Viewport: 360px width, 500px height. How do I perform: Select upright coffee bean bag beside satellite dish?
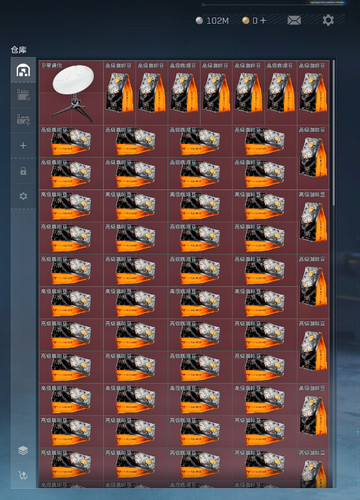click(x=120, y=93)
